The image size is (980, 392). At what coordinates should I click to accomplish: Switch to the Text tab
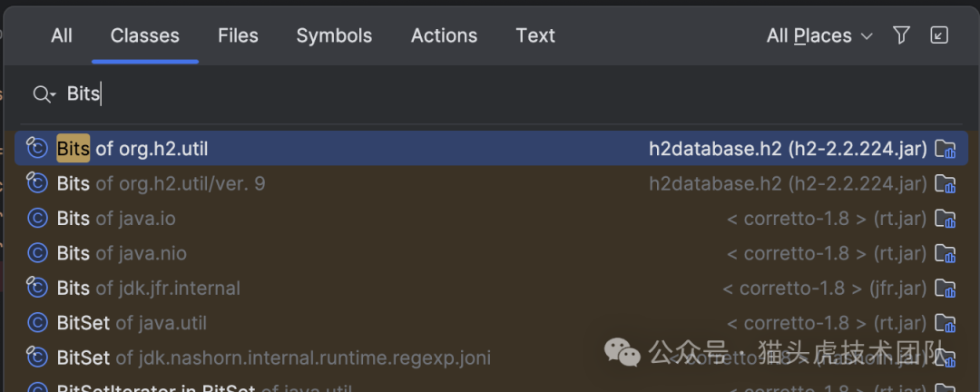535,35
